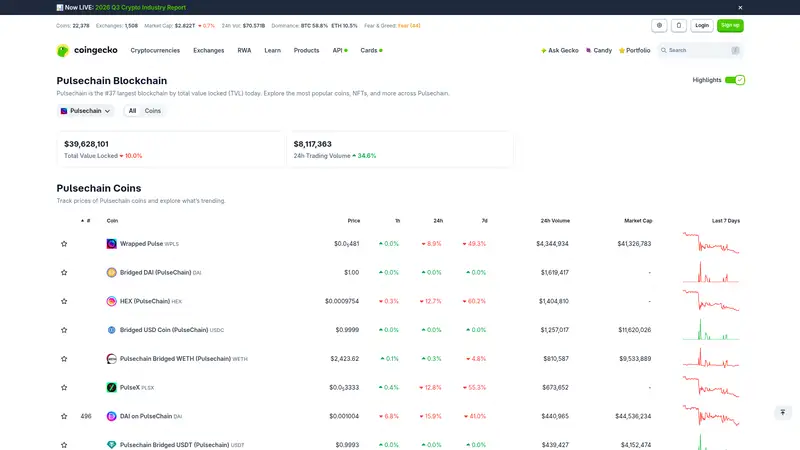The height and width of the screenshot is (450, 800).
Task: Click the search magnifier icon
Action: pos(663,51)
